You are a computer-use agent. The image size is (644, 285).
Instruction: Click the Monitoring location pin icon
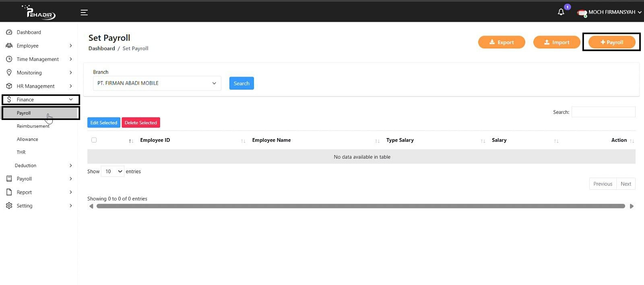point(9,72)
